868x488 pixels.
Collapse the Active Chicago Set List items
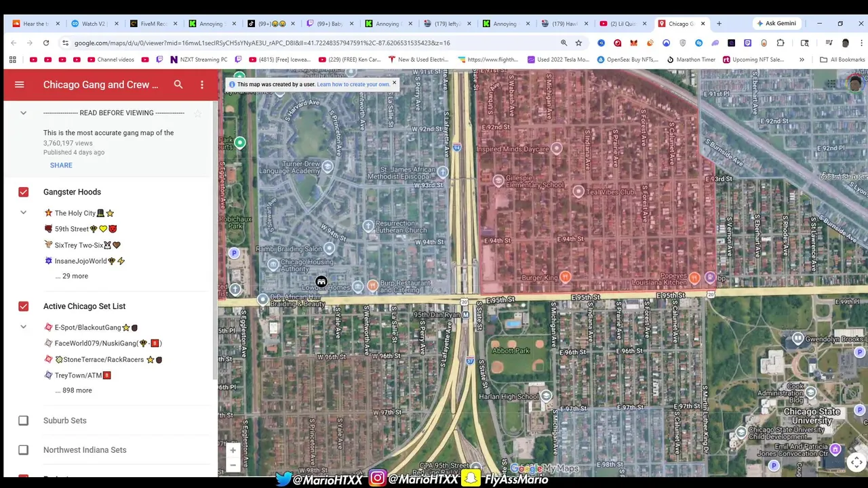click(23, 327)
